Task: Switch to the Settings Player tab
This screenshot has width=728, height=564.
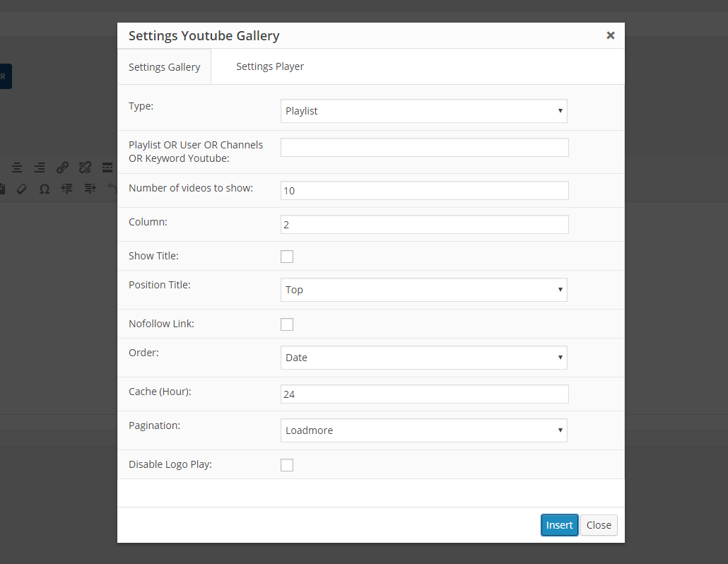Action: [270, 66]
